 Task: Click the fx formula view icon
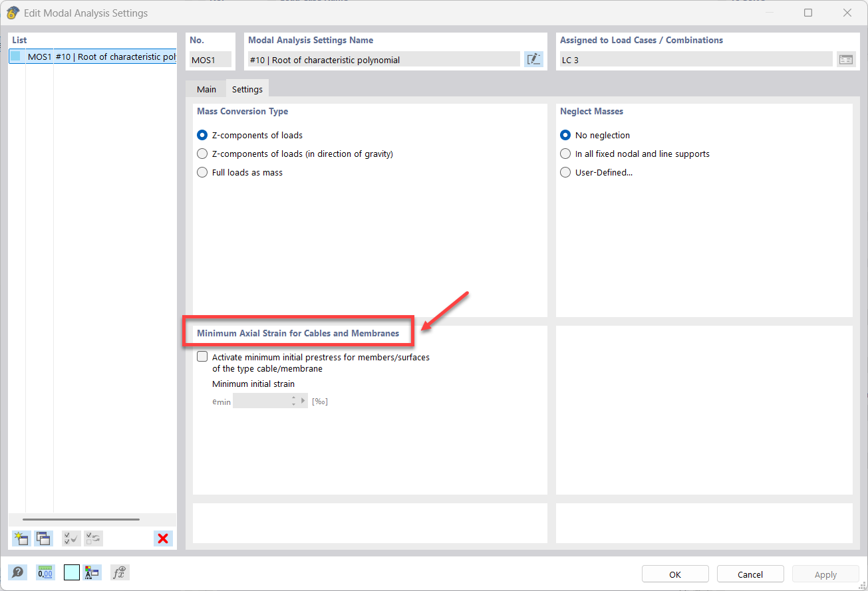tap(120, 572)
